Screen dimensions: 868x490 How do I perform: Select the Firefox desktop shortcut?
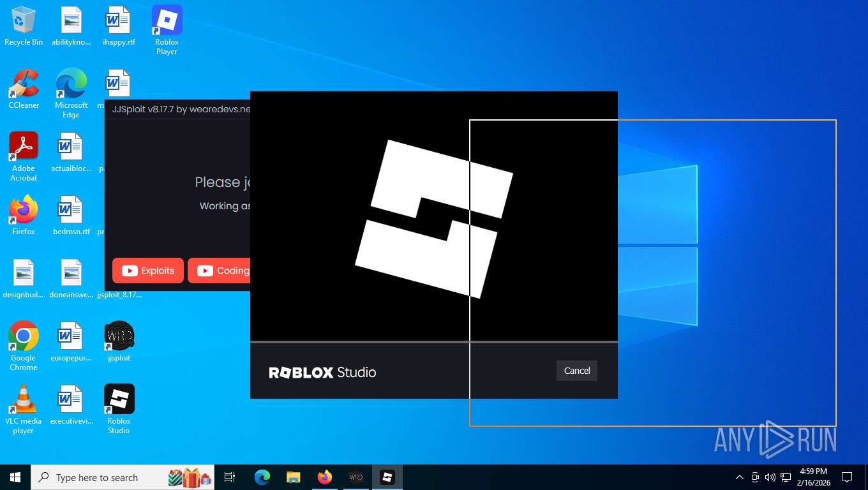pos(24,216)
